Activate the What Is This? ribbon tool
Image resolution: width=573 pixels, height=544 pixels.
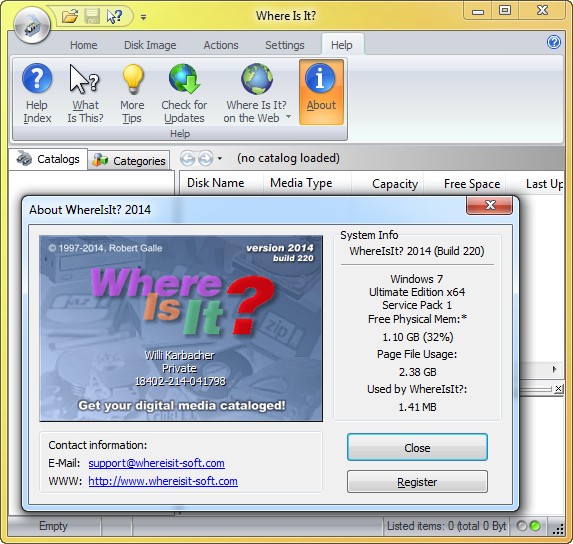85,94
